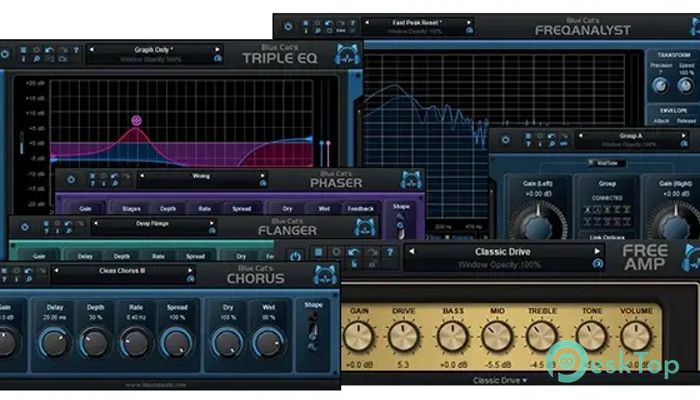
Task: Click the Free Amp Gain knob
Action: (x=359, y=334)
